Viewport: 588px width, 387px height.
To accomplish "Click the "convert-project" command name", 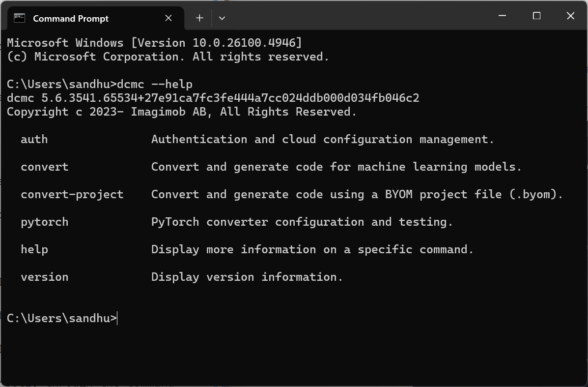I will [x=72, y=194].
